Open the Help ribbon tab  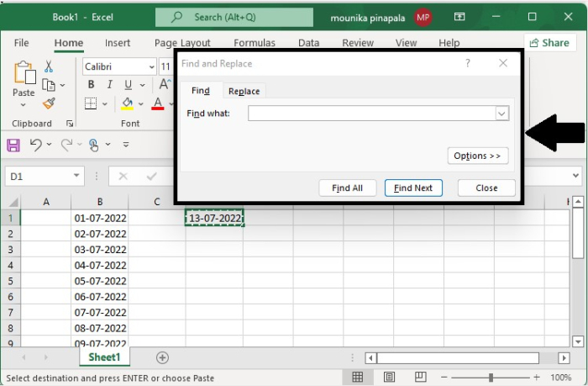point(449,43)
